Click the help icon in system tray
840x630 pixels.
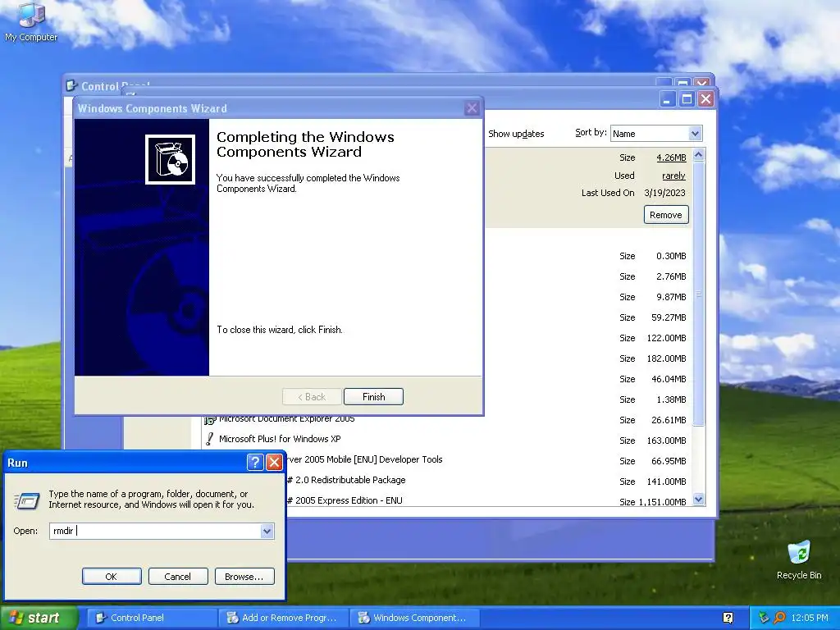click(728, 618)
